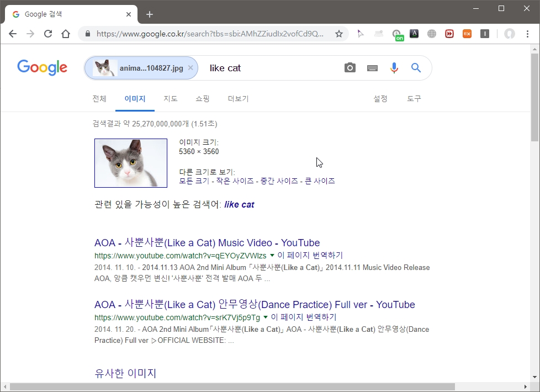Remove the attached cat image from the search box
This screenshot has height=392, width=540.
[x=190, y=67]
